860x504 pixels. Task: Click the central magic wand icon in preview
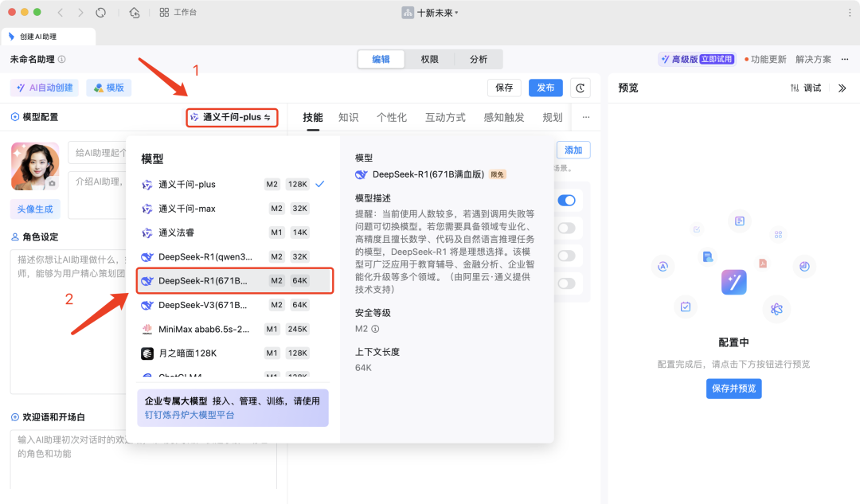734,282
